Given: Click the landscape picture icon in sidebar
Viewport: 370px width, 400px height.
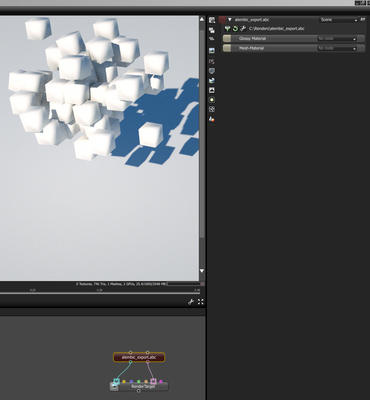Looking at the screenshot, I should (x=212, y=50).
